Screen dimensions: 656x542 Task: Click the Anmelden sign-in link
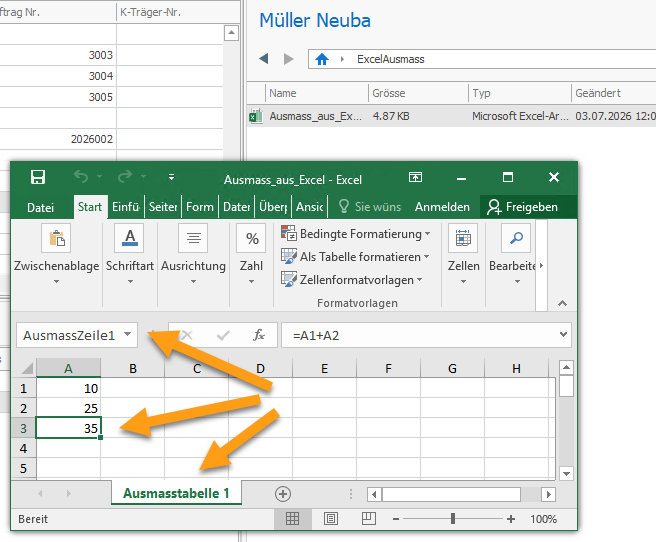click(x=442, y=207)
